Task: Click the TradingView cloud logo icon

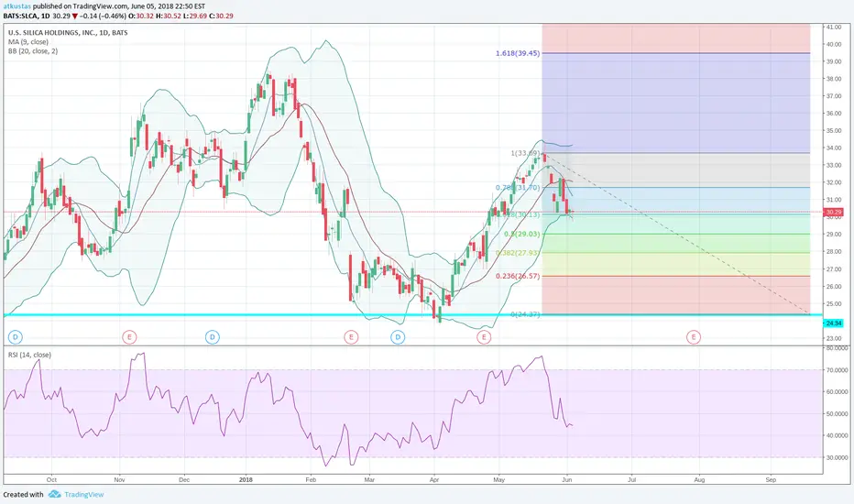Action: pos(54,494)
